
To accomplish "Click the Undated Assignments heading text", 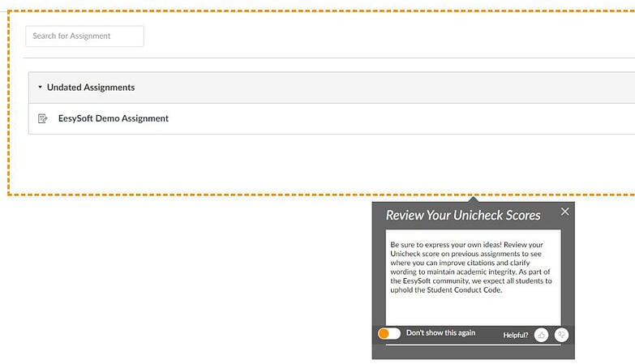I will (91, 88).
